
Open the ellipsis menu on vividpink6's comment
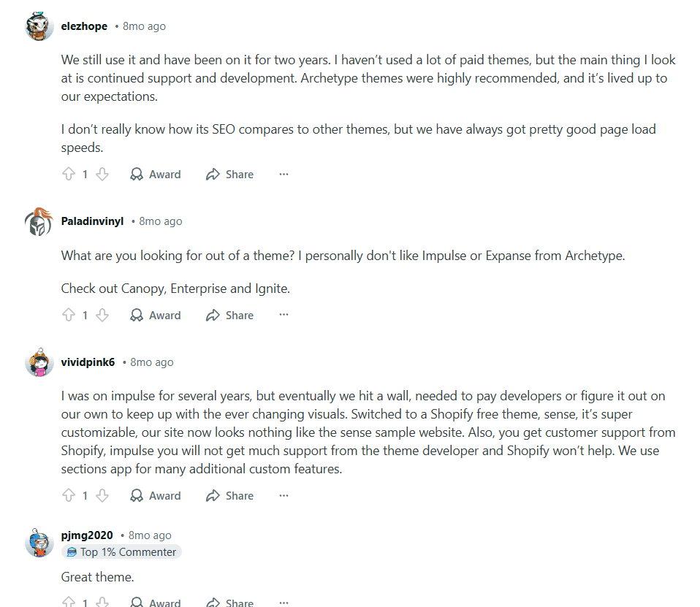[284, 495]
